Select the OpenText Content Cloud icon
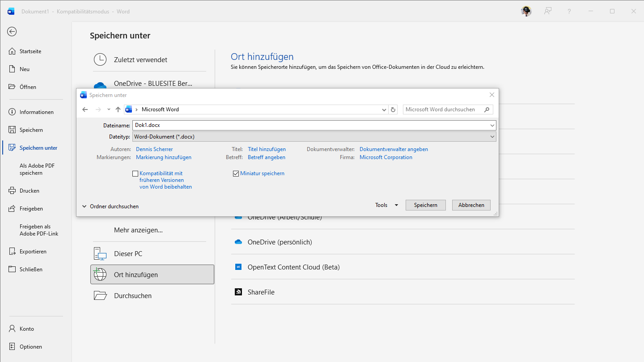This screenshot has height=362, width=644. click(x=238, y=267)
